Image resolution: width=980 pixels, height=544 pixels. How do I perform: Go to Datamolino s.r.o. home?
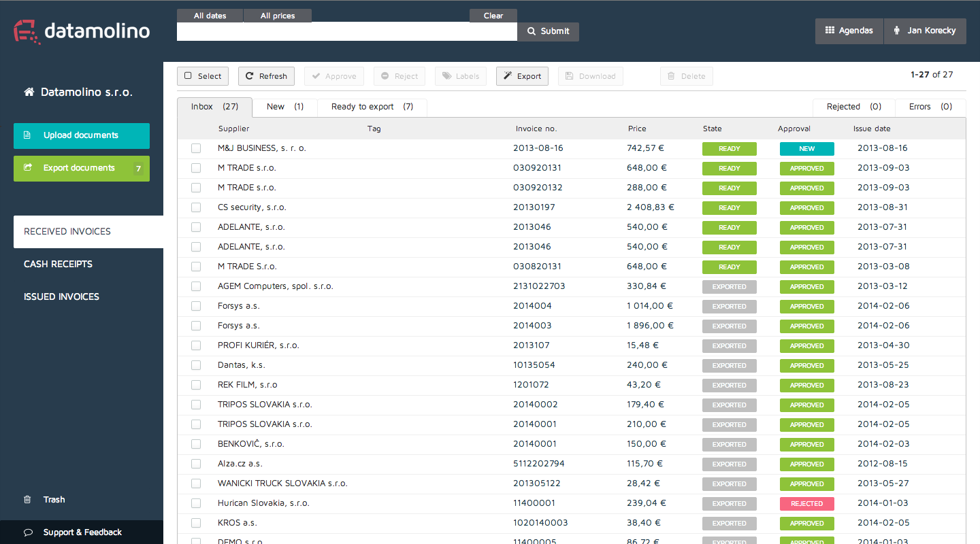(78, 92)
